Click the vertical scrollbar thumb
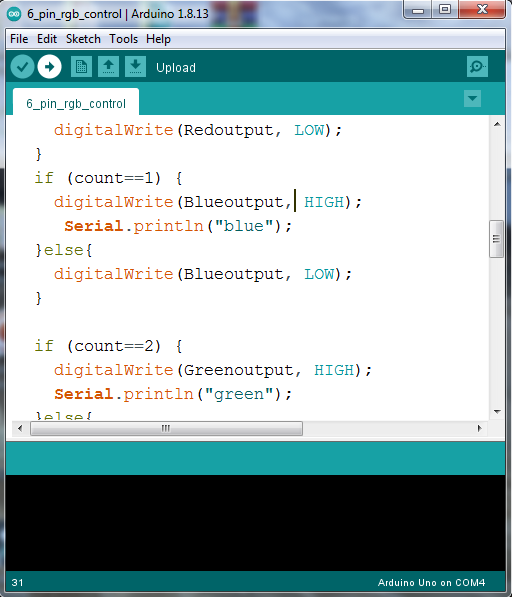Viewport: 512px width, 597px height. click(496, 239)
